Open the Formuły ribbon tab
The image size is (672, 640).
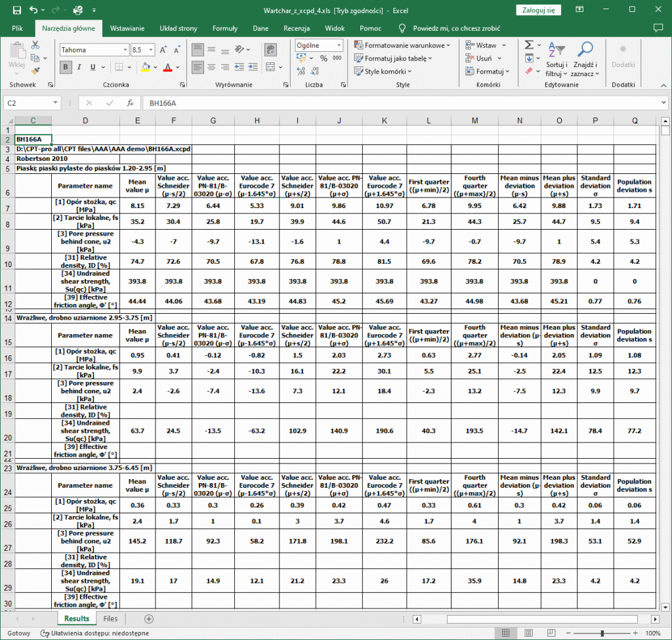224,29
